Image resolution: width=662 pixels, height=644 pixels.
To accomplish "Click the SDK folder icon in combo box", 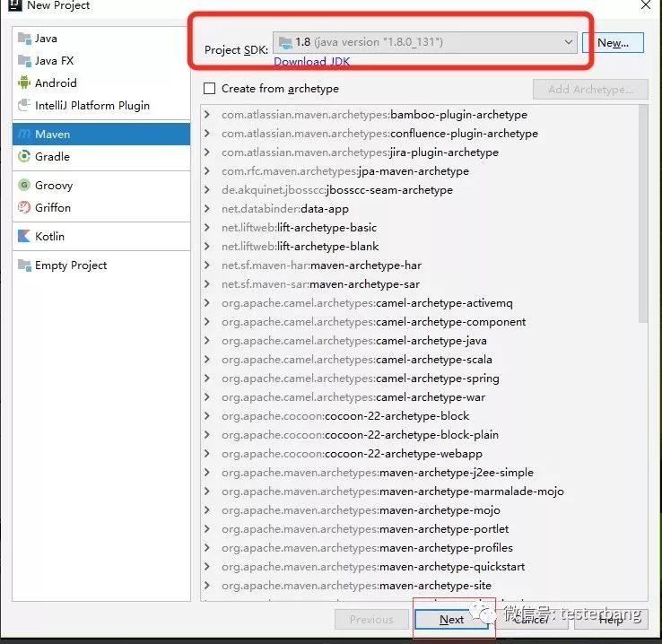I will tap(285, 42).
